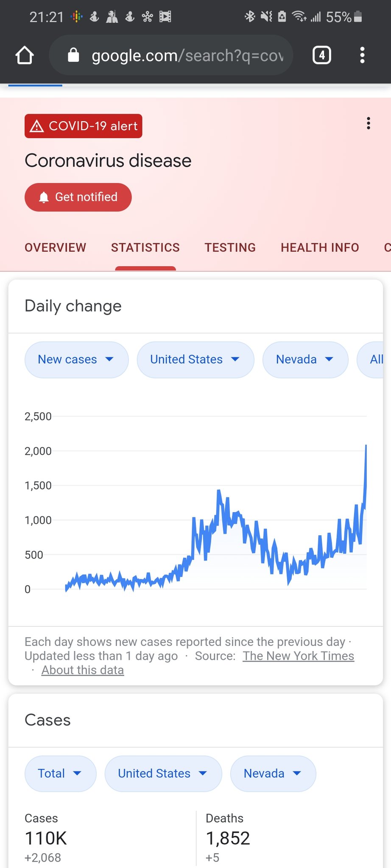Expand the New cases dropdown
The height and width of the screenshot is (868, 391).
(76, 359)
